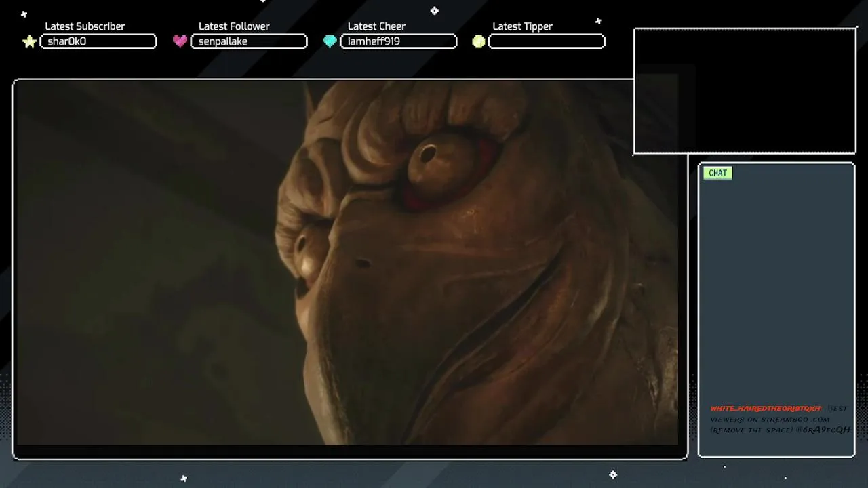Click the cyan diamond cheer icon
Screen dimensions: 868x488
pyautogui.click(x=330, y=41)
